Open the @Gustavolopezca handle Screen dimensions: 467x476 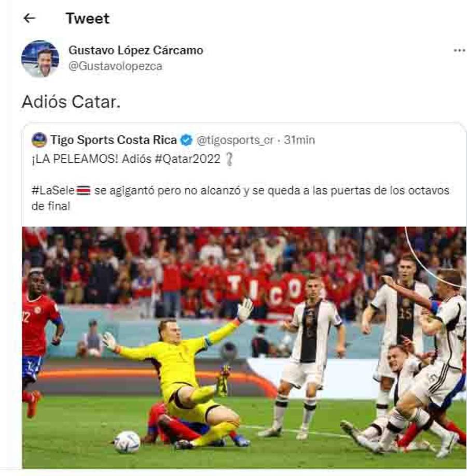point(116,66)
